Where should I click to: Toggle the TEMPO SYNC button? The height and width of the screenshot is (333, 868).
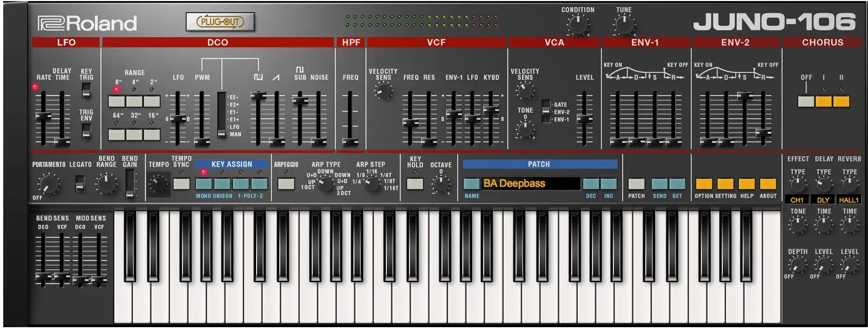pyautogui.click(x=181, y=184)
